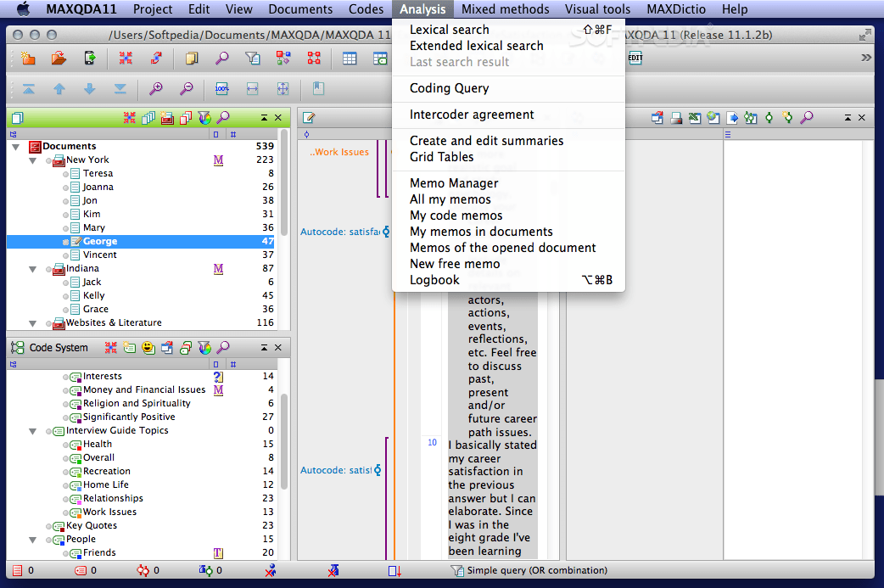Image resolution: width=884 pixels, height=588 pixels.
Task: Set zoom to 100% icon
Action: click(222, 88)
